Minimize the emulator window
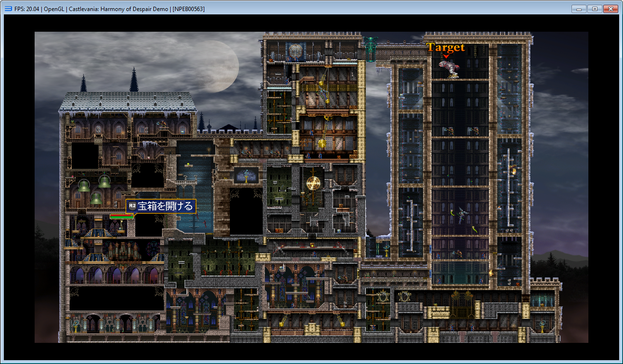 tap(579, 9)
